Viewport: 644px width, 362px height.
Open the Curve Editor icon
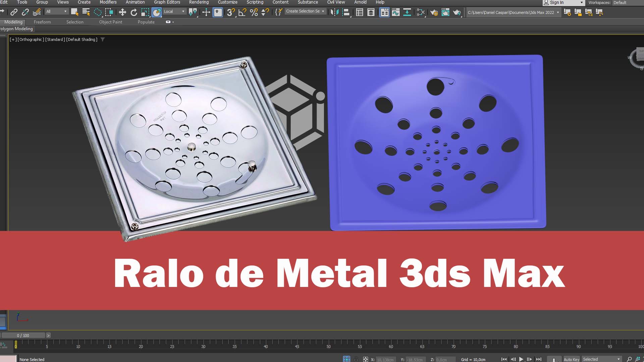pos(396,12)
